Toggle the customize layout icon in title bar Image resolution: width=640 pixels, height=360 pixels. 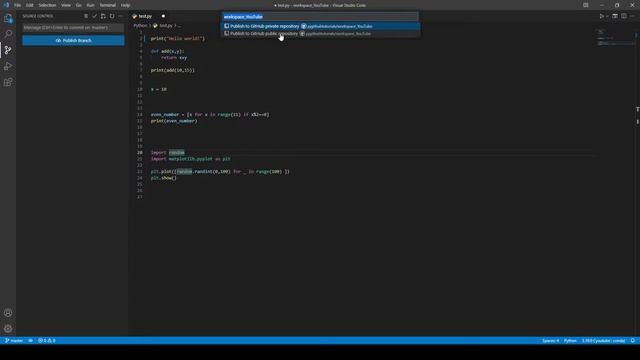[586, 5]
